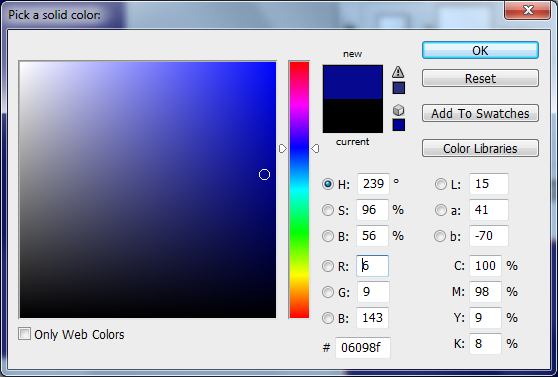Select the G green radio button
Screen dimensions: 558x377
pyautogui.click(x=327, y=292)
